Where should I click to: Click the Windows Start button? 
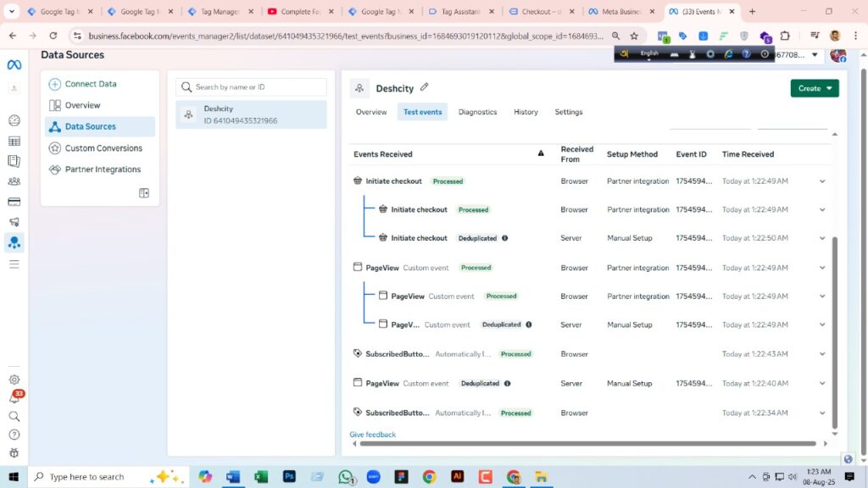click(x=14, y=476)
